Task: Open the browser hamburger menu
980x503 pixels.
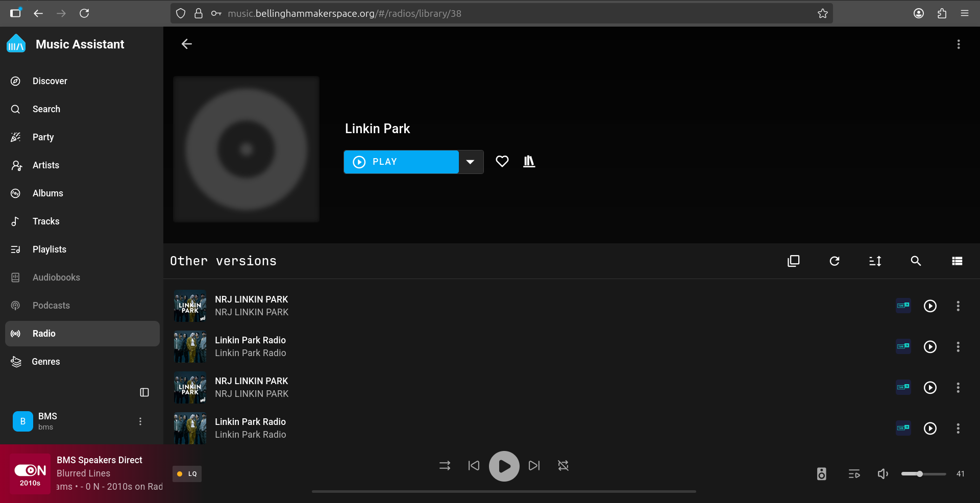Action: click(x=965, y=13)
